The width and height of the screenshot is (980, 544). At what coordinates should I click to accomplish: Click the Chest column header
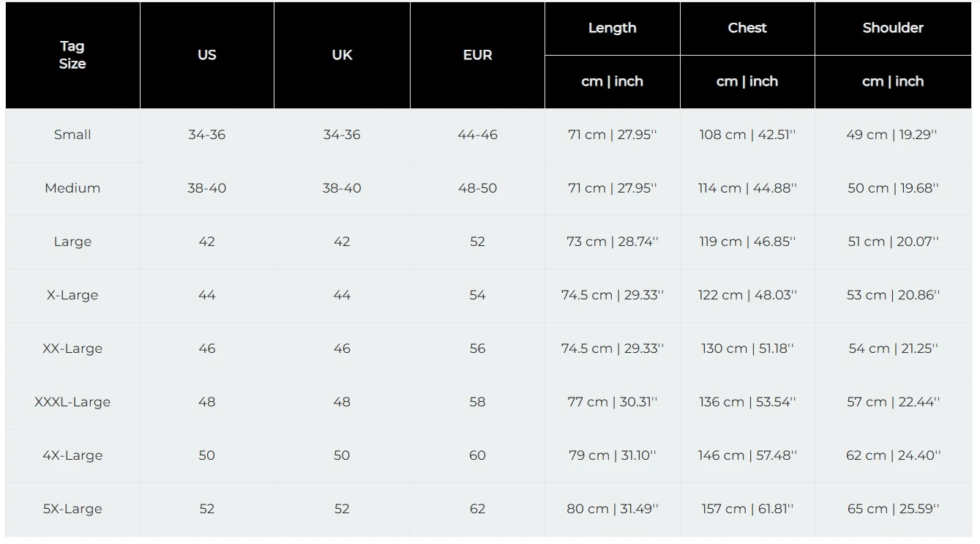tap(747, 28)
